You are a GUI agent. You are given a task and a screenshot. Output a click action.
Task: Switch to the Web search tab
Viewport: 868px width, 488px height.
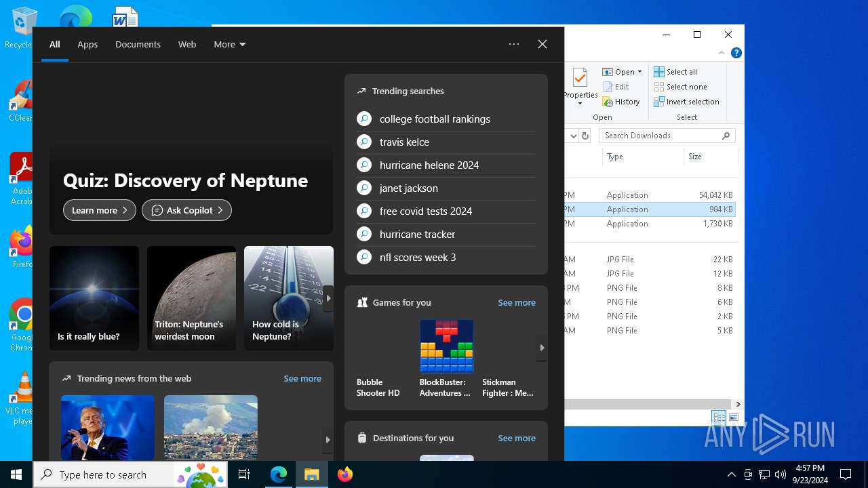pyautogui.click(x=187, y=44)
